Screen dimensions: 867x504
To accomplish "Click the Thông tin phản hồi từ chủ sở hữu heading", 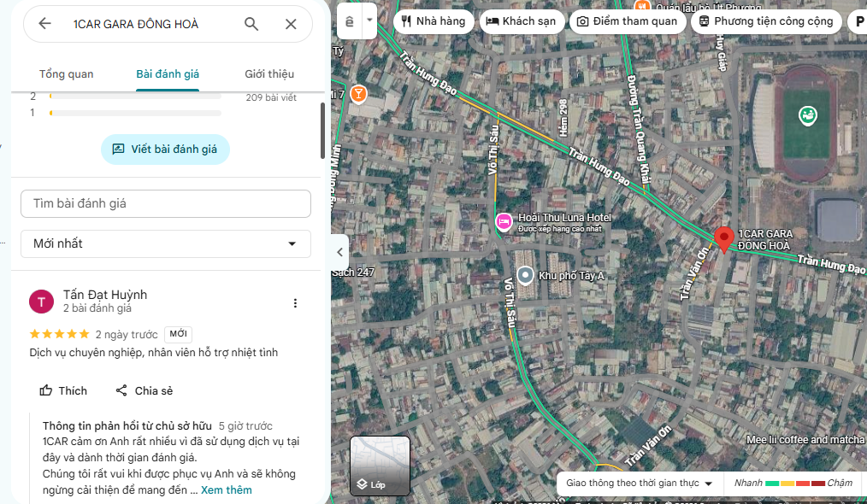I will coord(127,426).
